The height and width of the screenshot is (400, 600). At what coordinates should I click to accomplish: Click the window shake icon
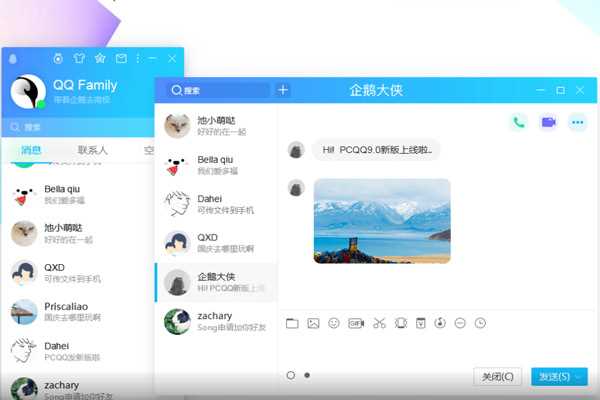coord(401,323)
